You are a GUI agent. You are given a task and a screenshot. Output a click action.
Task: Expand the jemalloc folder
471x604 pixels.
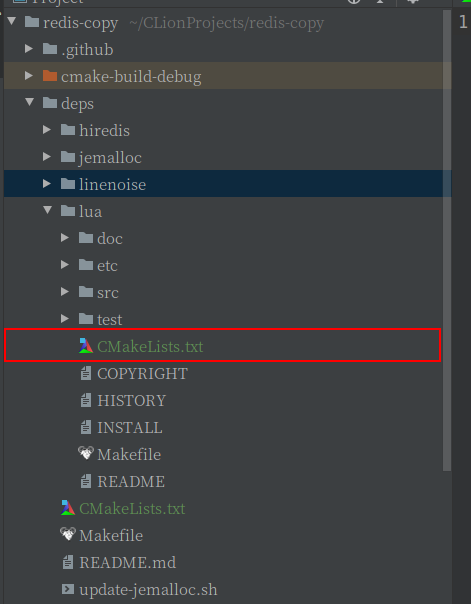47,156
